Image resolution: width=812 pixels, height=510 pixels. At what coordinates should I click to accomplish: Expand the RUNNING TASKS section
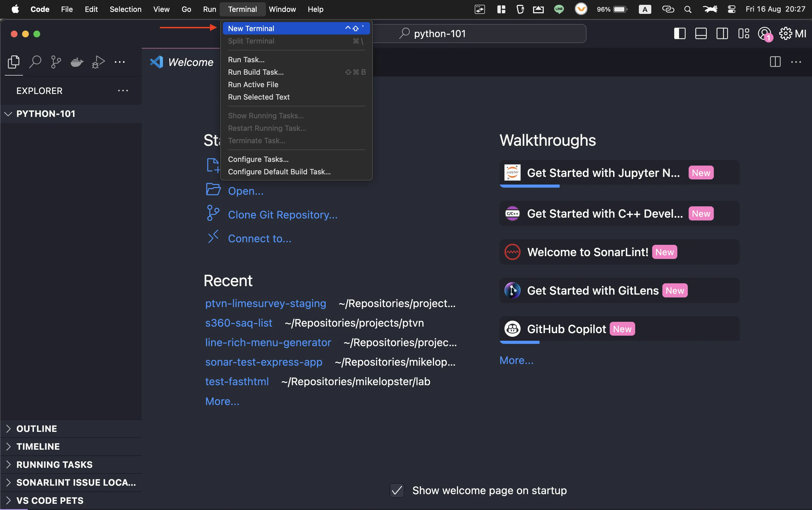point(71,464)
